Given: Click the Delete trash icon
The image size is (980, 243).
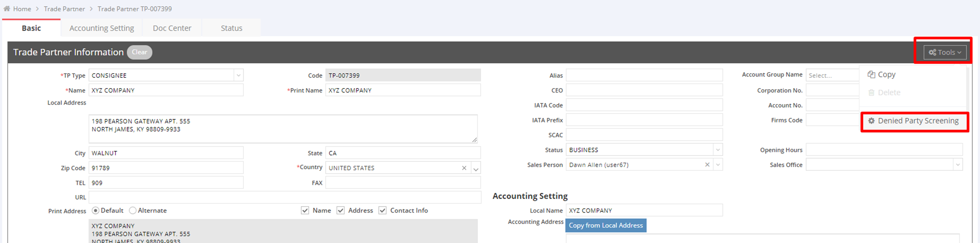Looking at the screenshot, I should tap(871, 93).
